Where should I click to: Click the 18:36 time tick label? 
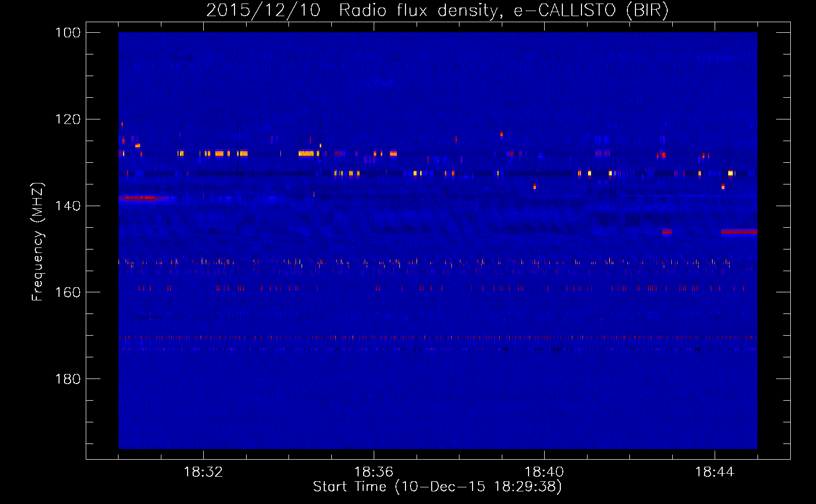point(374,472)
